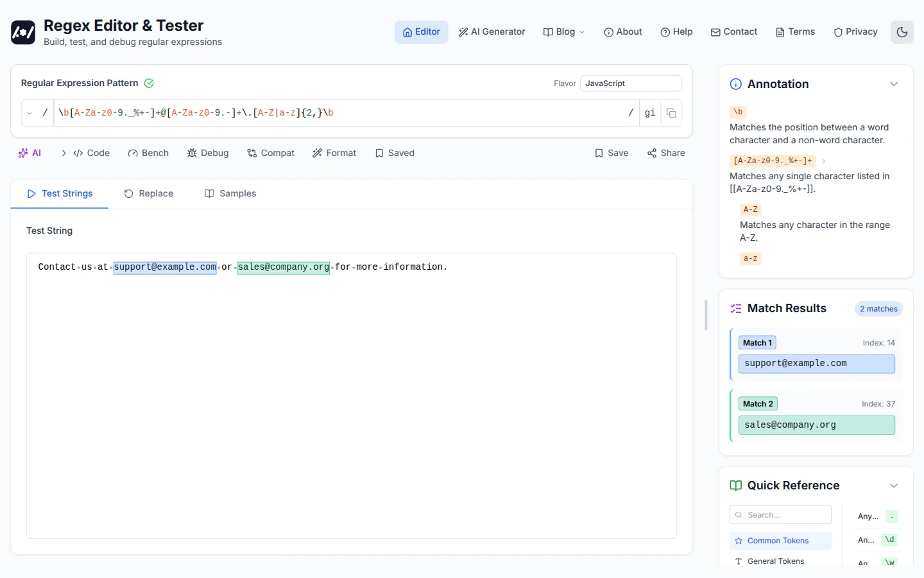Open the Help page
Image resolution: width=924 pixels, height=578 pixels.
click(x=676, y=32)
